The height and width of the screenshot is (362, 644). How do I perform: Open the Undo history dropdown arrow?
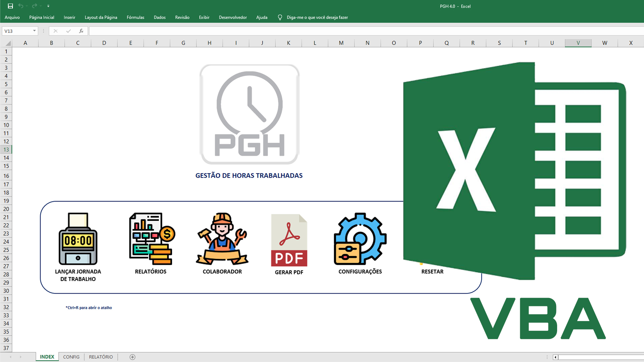coord(27,6)
